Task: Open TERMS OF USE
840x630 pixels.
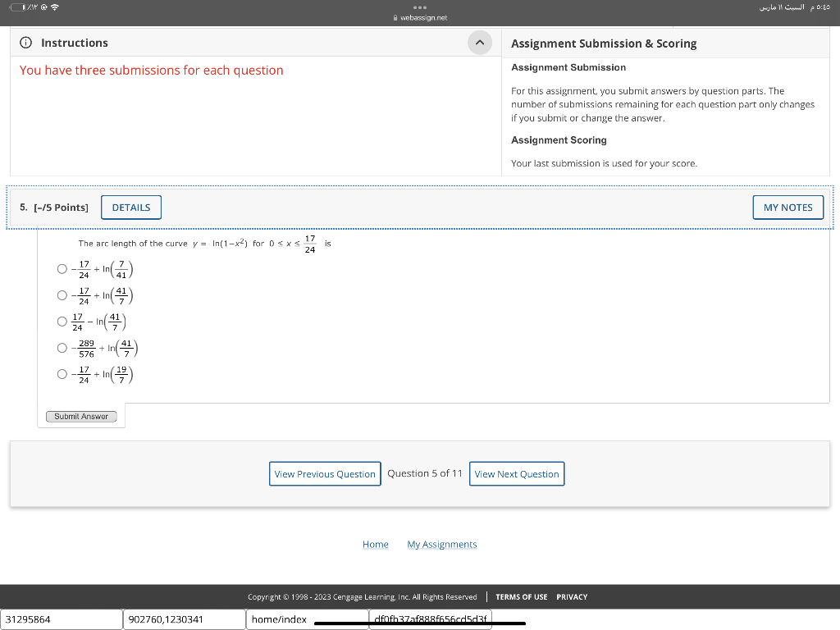Action: pyautogui.click(x=523, y=597)
